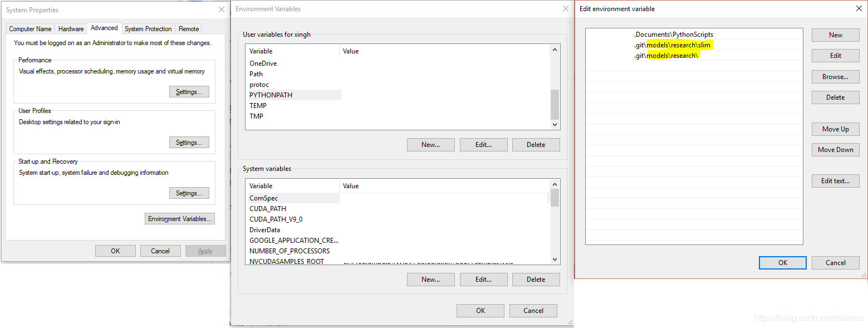Cancel the Environment Variables dialog
868x328 pixels.
[533, 311]
